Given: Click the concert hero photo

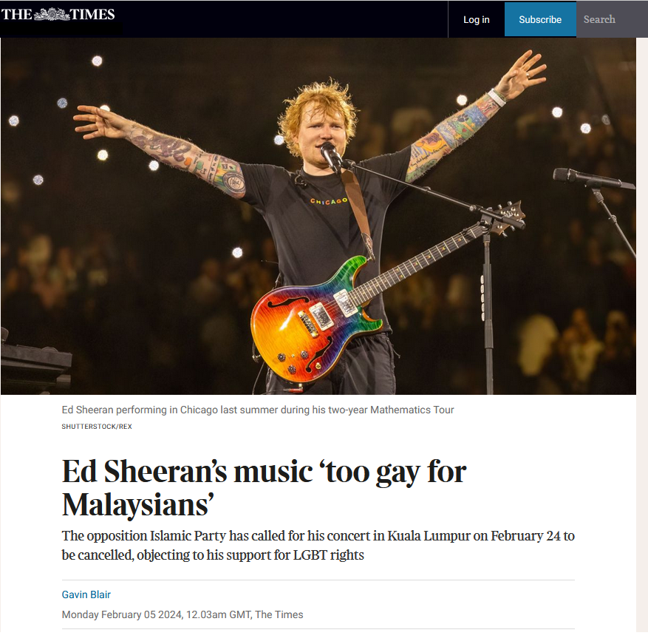Looking at the screenshot, I should point(318,217).
